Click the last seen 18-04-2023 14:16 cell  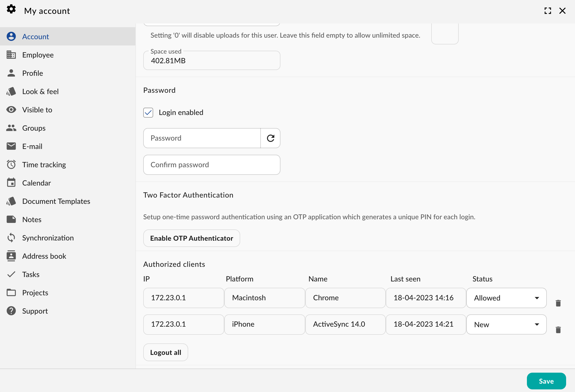click(x=426, y=298)
